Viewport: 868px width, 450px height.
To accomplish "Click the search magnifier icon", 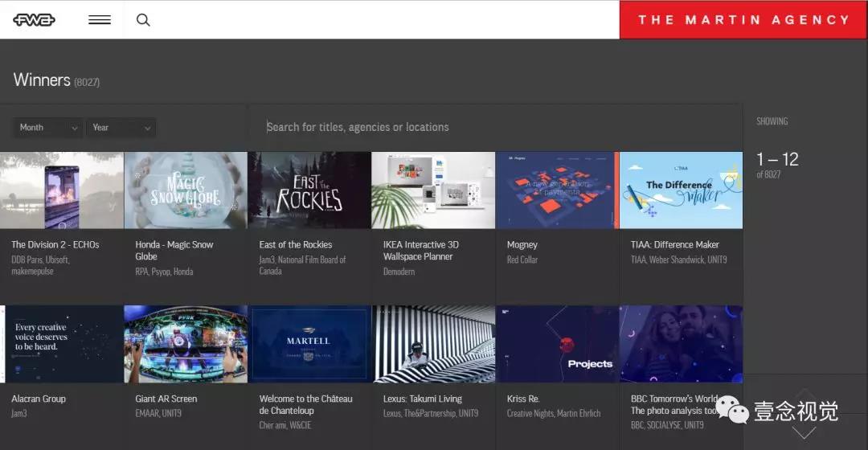I will coord(143,20).
